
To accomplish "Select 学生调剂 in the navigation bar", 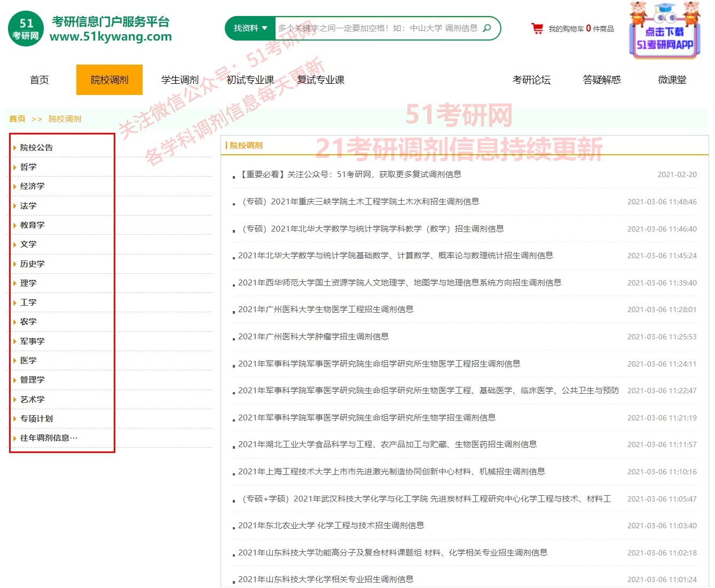I will [179, 80].
